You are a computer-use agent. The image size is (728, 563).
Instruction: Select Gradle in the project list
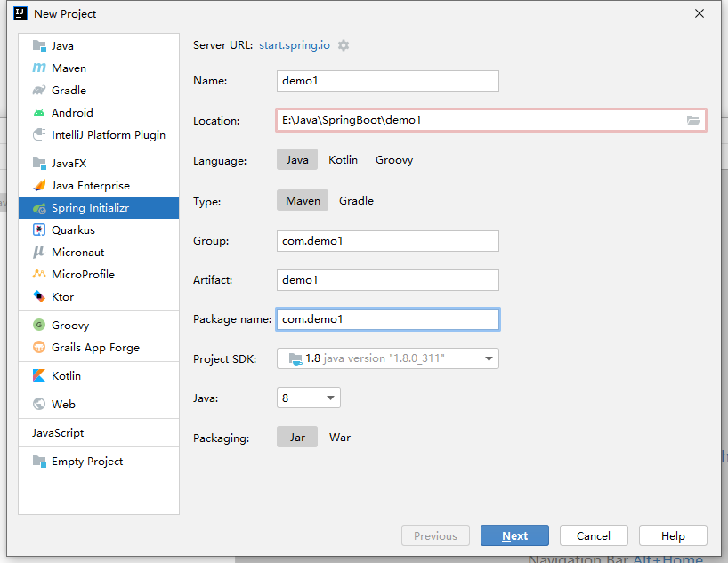pyautogui.click(x=99, y=91)
